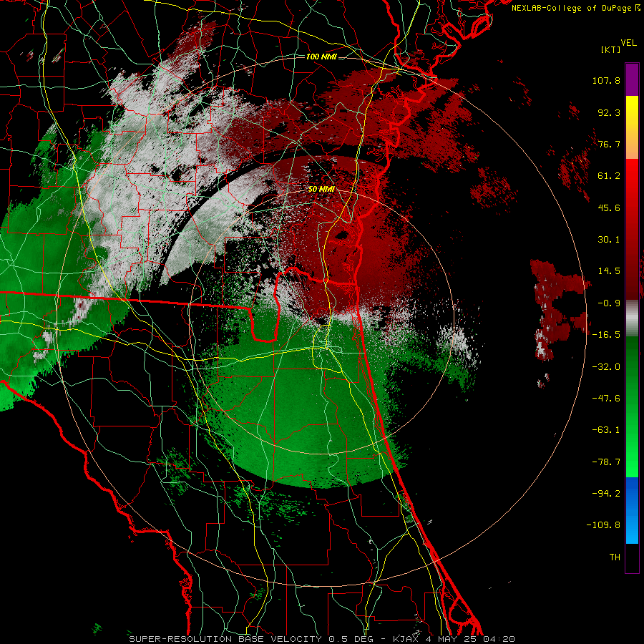Viewport: 644px width, 644px height.
Task: Click the 76.7 value on velocity scale
Action: pyautogui.click(x=609, y=144)
